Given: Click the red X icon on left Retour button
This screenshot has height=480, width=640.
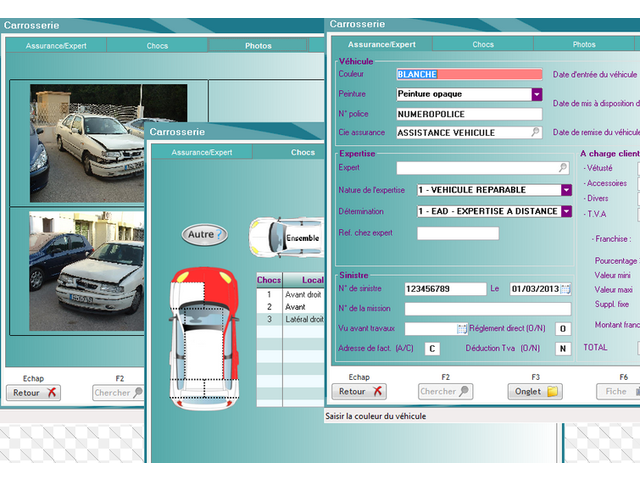Looking at the screenshot, I should click(52, 392).
